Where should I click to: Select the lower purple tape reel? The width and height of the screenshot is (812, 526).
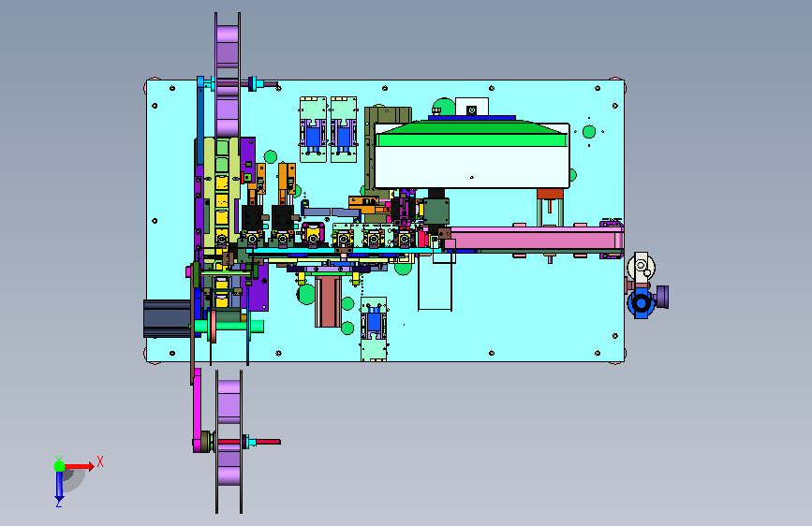pyautogui.click(x=229, y=442)
